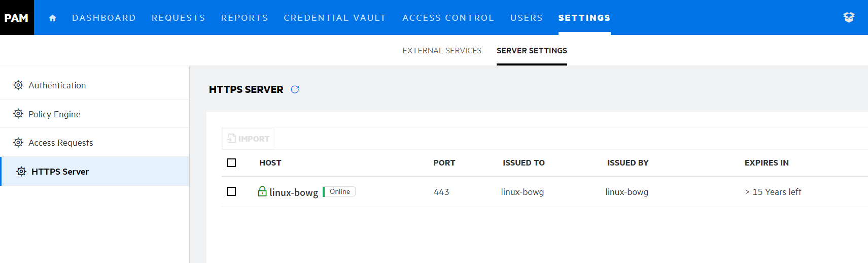Click the Access Requests gear icon

point(18,143)
